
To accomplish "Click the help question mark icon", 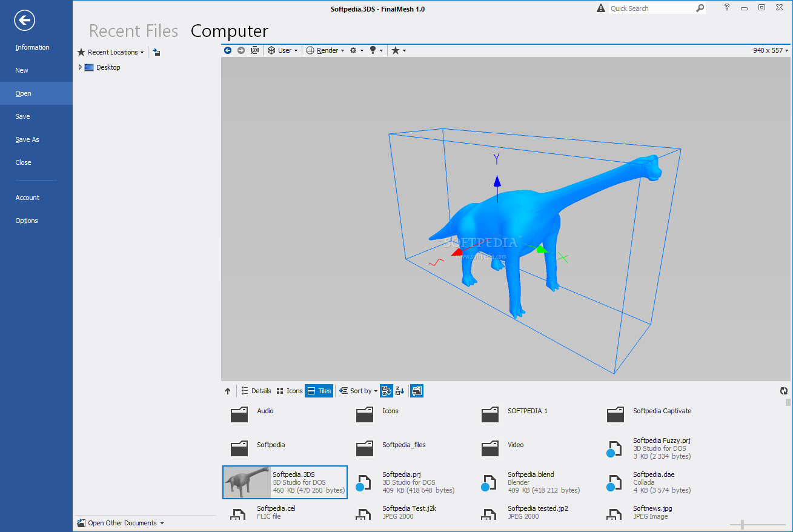I will [727, 7].
